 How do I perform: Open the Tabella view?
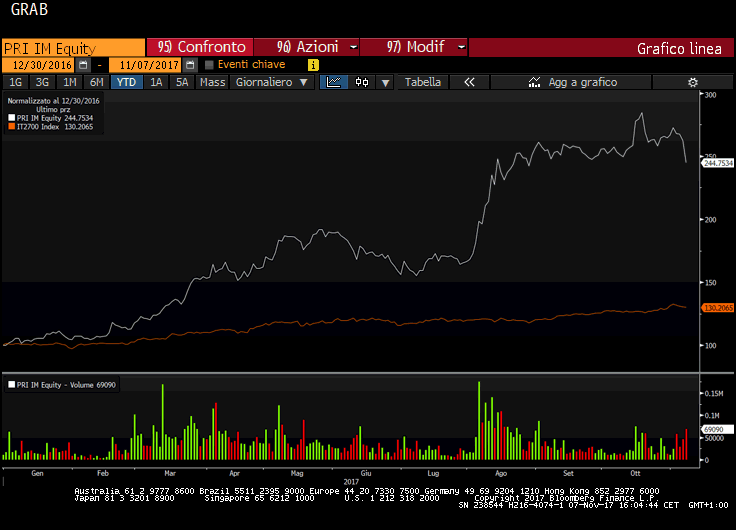click(422, 82)
